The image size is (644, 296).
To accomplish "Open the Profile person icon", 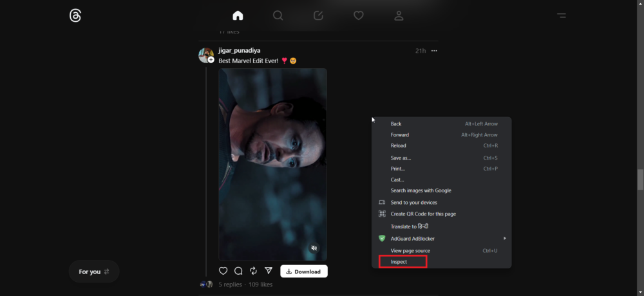I will [x=399, y=15].
